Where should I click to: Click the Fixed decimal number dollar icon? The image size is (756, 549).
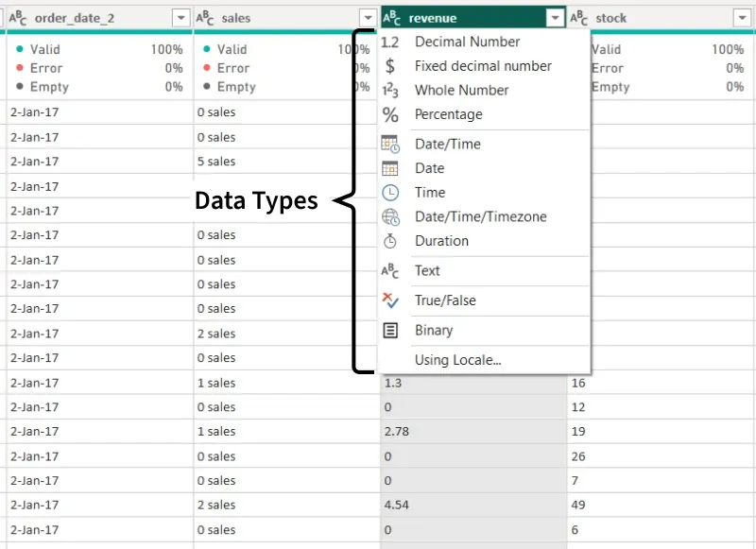[390, 66]
